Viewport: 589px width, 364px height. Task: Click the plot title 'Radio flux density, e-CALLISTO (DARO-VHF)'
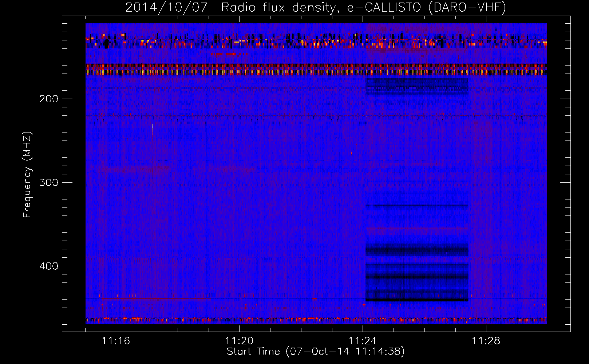tap(363, 7)
